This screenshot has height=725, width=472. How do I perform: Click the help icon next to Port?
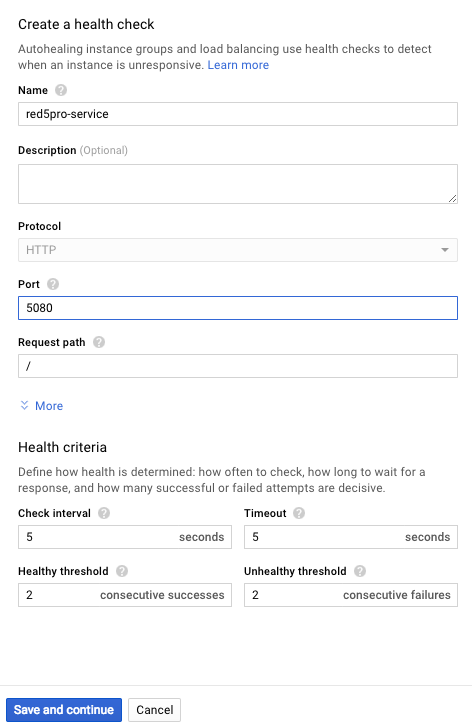coord(53,284)
